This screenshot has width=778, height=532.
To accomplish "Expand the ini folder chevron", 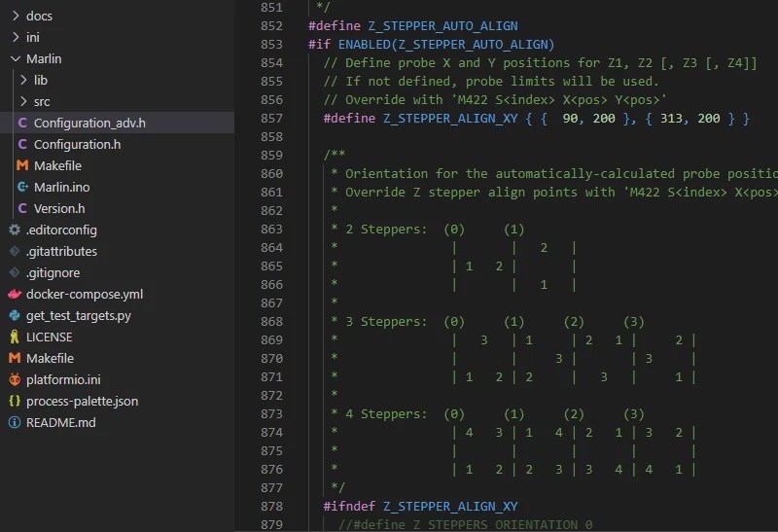I will 16,37.
